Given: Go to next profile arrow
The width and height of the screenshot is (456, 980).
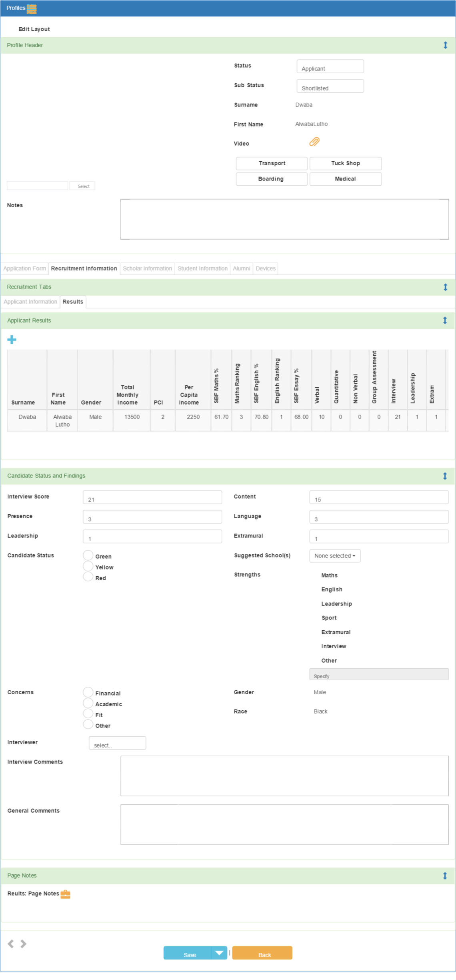Looking at the screenshot, I should 24,944.
